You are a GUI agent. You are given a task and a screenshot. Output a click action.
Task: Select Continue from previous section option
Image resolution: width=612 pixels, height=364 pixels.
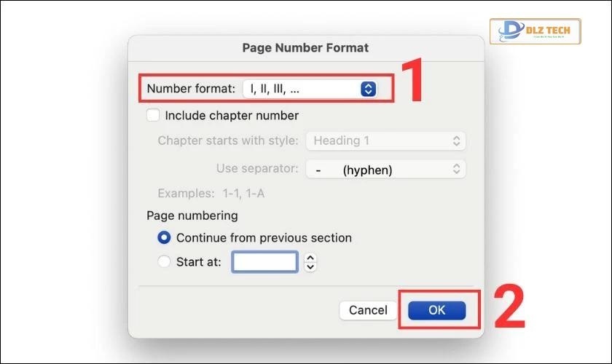click(165, 237)
